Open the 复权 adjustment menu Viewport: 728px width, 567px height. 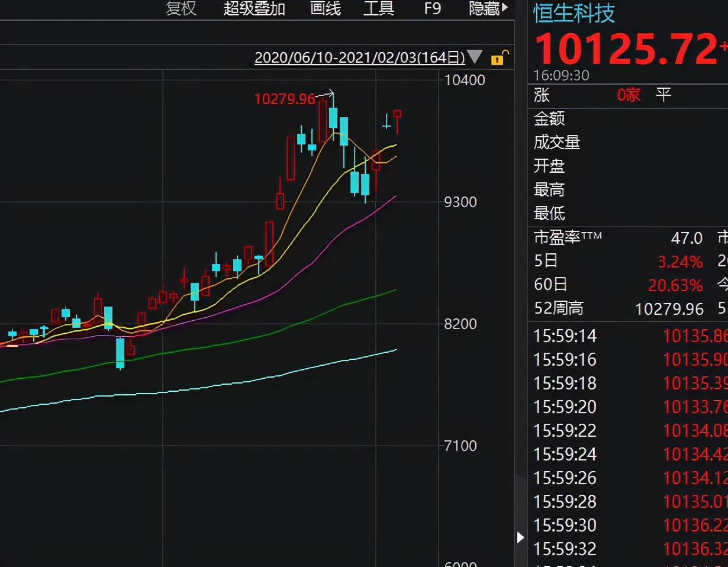180,8
